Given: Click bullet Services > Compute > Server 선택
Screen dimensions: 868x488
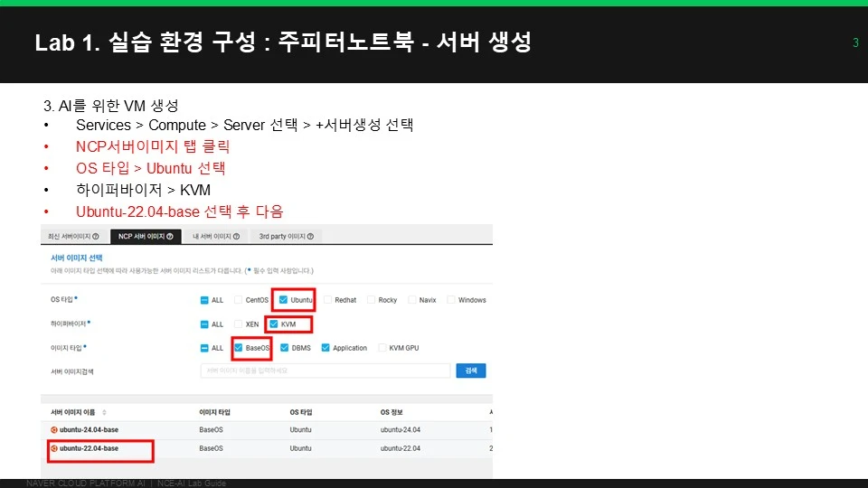Looking at the screenshot, I should 245,125.
